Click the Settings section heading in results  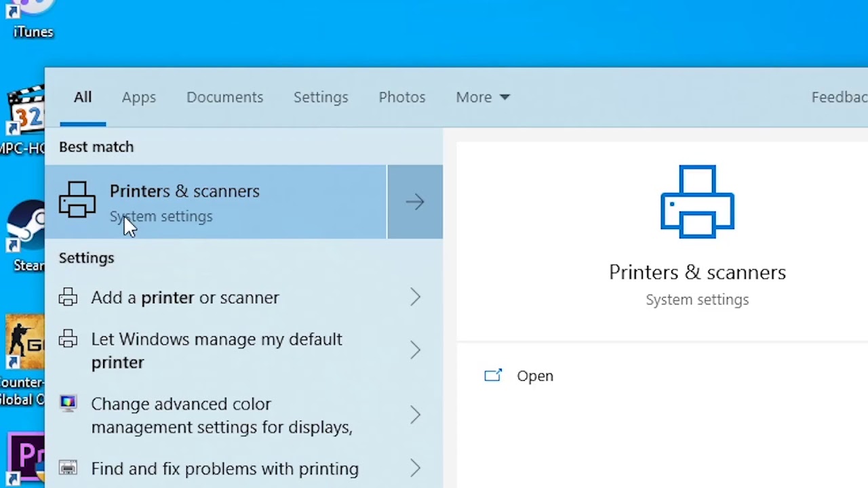[x=86, y=258]
